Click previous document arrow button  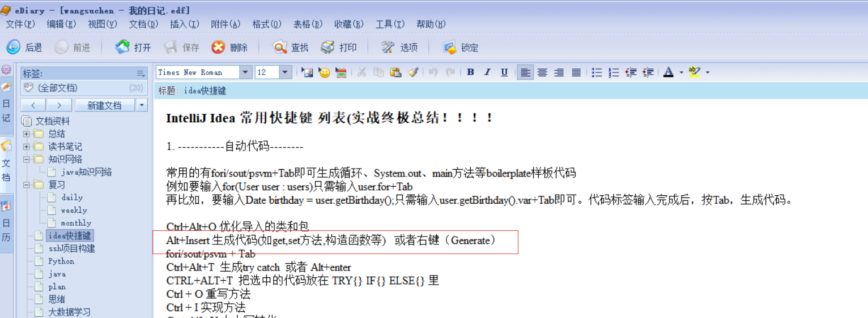33,105
